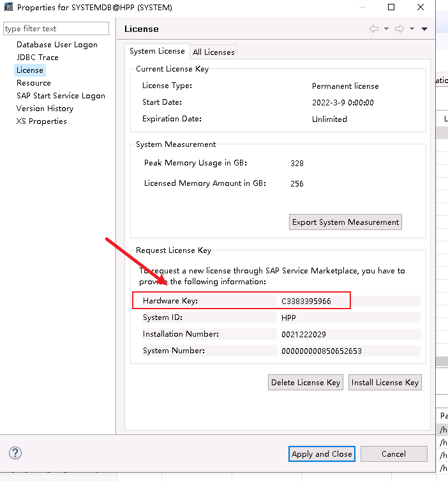Select Database User Logon in tree
The image size is (448, 481).
pyautogui.click(x=57, y=45)
